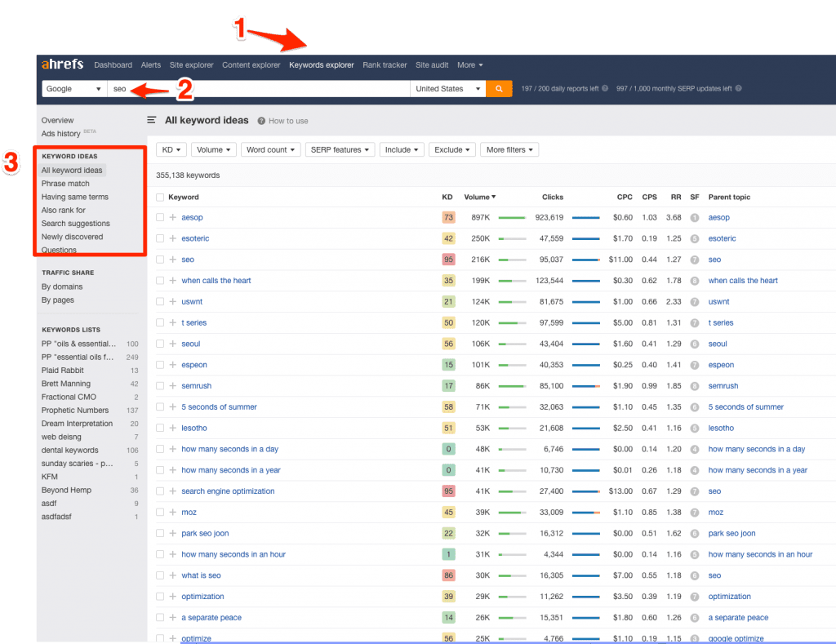The width and height of the screenshot is (836, 644).
Task: Tick checkbox for uswnt row
Action: 160,302
